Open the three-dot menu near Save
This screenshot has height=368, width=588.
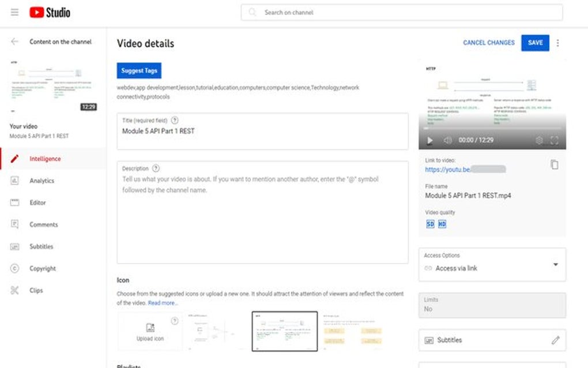(557, 43)
